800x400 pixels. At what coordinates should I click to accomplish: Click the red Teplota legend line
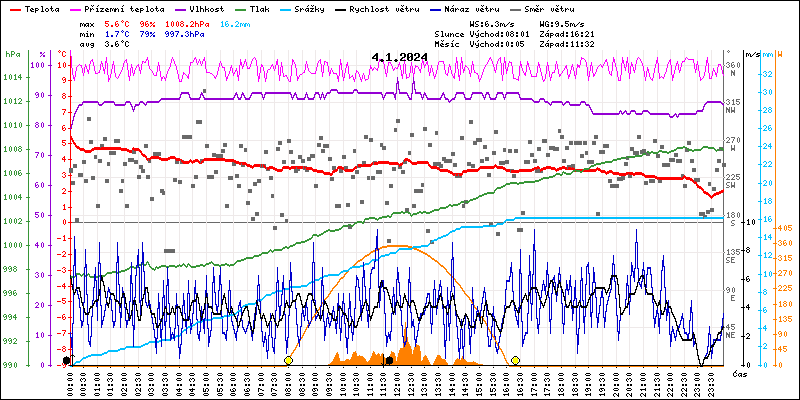pos(13,8)
